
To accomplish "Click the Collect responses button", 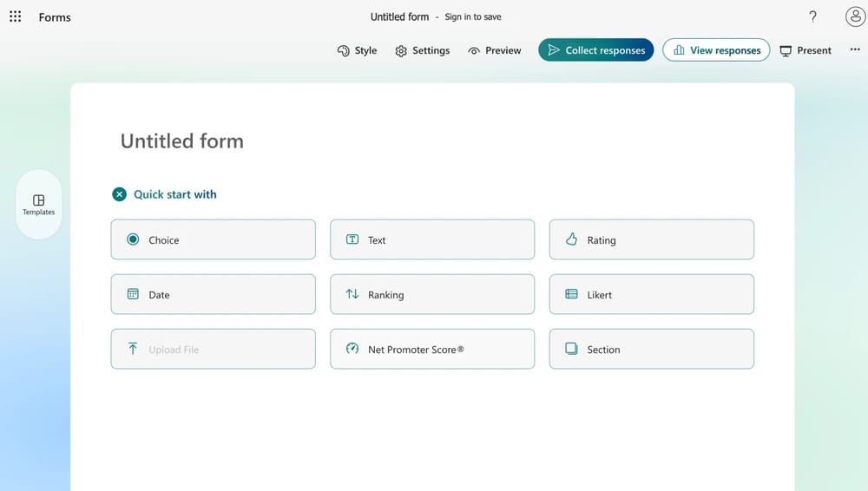I will [x=595, y=50].
